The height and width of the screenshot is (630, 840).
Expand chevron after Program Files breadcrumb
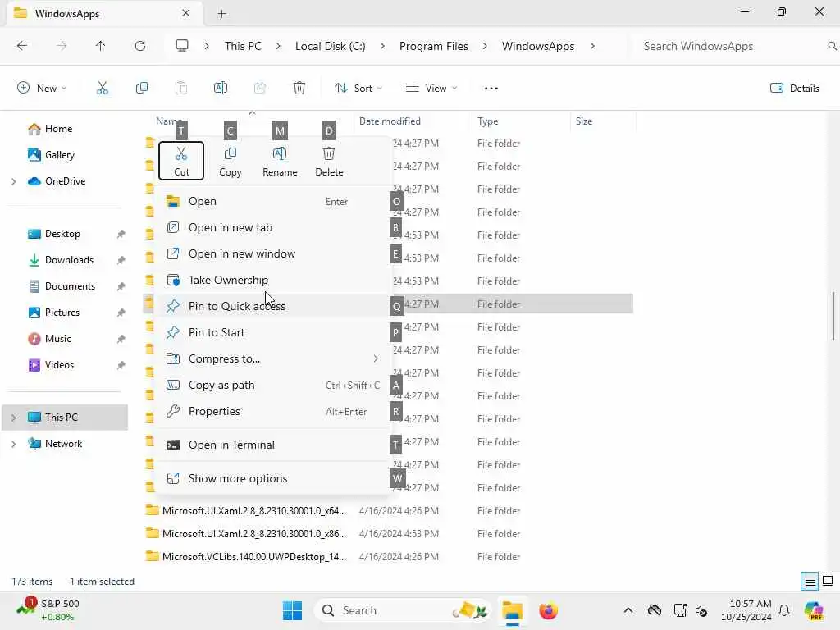coord(484,46)
